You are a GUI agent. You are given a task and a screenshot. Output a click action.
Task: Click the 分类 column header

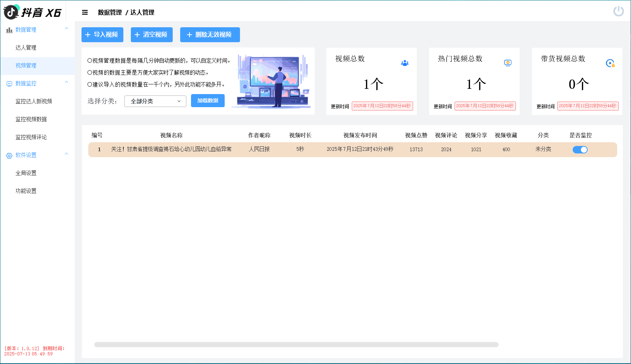pyautogui.click(x=543, y=136)
